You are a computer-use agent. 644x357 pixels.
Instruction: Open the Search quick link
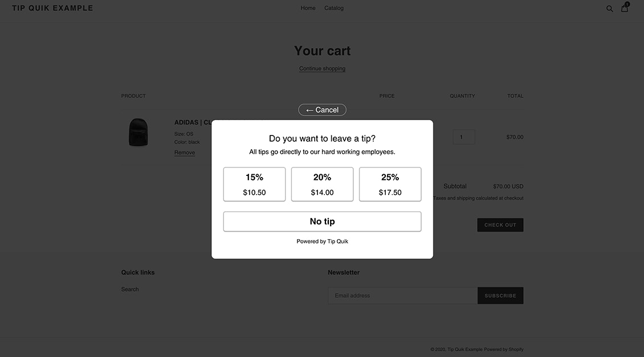pyautogui.click(x=130, y=289)
